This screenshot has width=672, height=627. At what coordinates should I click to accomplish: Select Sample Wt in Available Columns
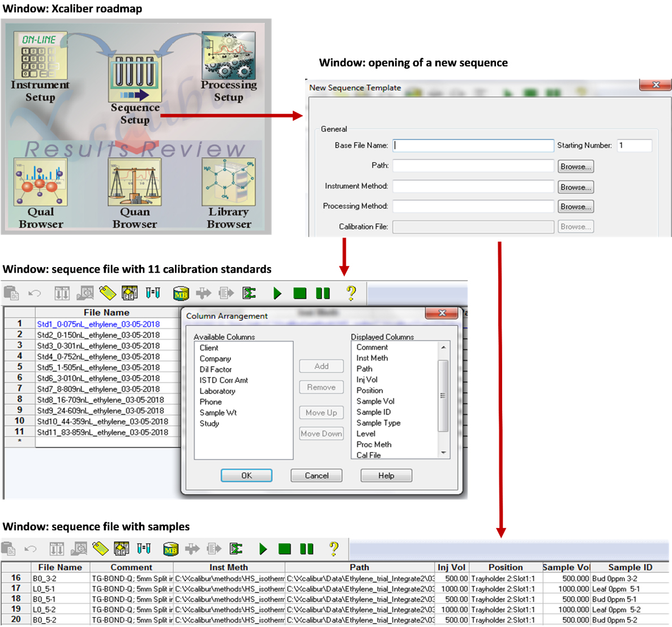click(x=218, y=413)
